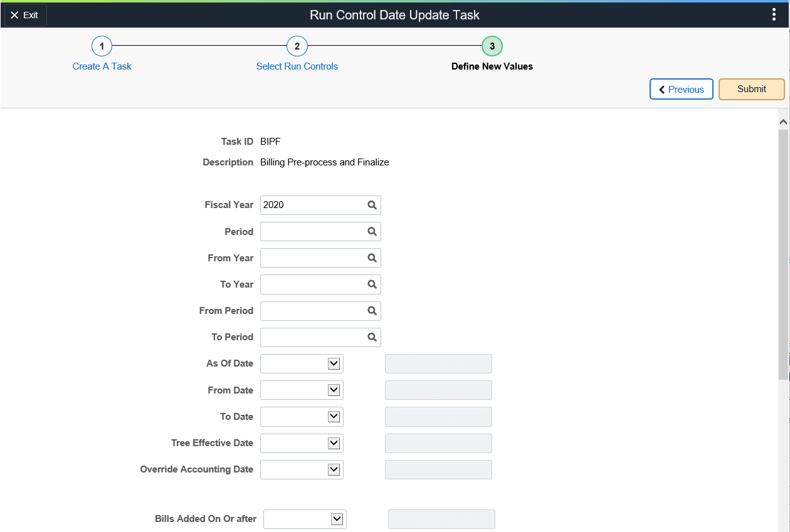This screenshot has height=532, width=790.
Task: Open the To Year lookup magnifier
Action: [372, 284]
